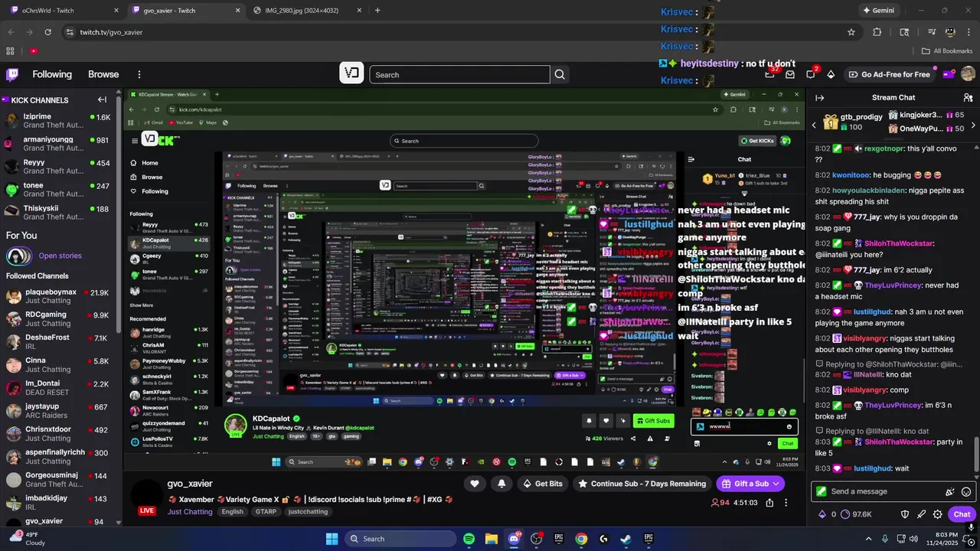The width and height of the screenshot is (980, 551).
Task: Open chat settings gear
Action: tap(937, 514)
